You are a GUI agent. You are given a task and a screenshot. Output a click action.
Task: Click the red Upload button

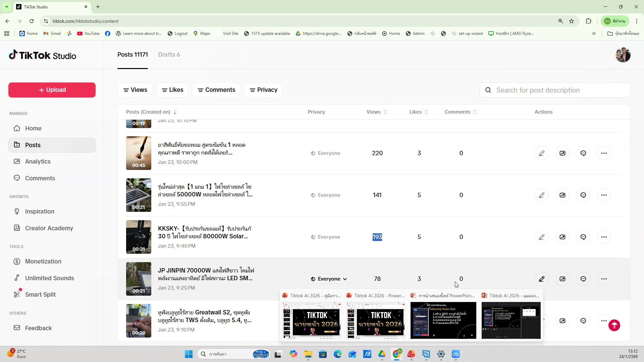tap(52, 90)
